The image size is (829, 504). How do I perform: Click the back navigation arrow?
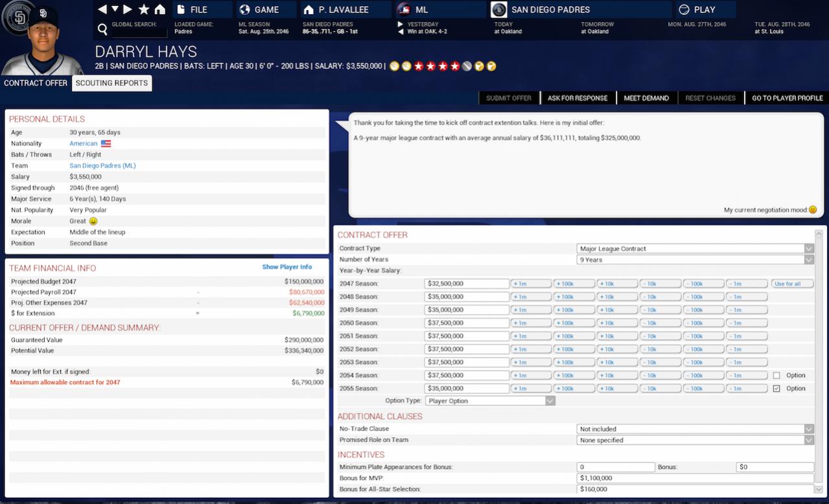102,10
